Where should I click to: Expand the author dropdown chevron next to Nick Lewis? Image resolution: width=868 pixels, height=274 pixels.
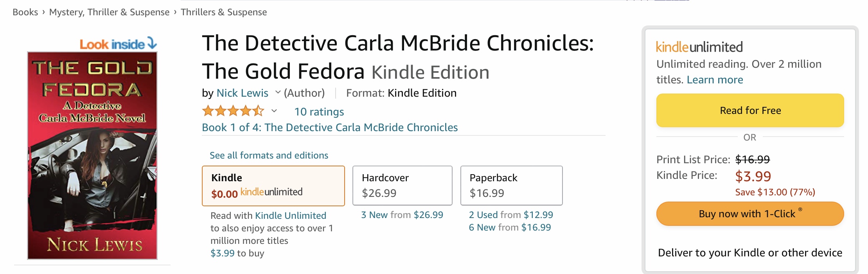coord(278,92)
